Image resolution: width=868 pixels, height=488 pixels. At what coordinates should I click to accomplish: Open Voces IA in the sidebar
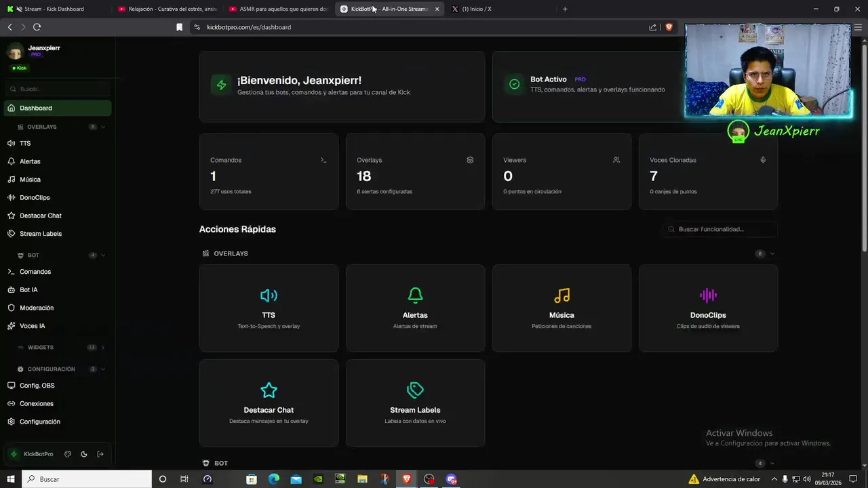point(58,326)
